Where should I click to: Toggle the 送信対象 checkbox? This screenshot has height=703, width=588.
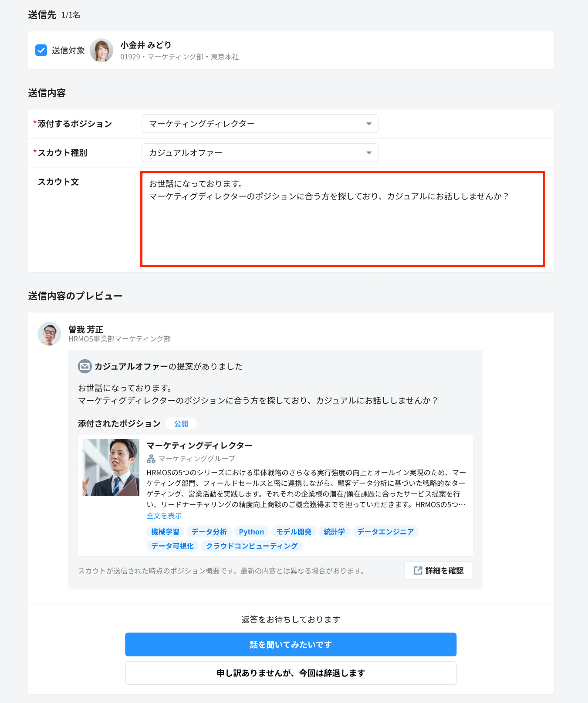point(41,51)
